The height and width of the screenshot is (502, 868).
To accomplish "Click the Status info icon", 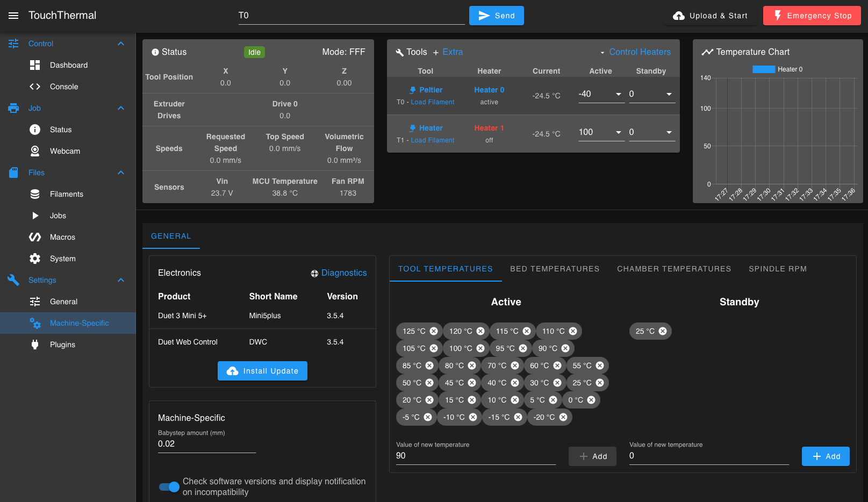I will [x=155, y=52].
